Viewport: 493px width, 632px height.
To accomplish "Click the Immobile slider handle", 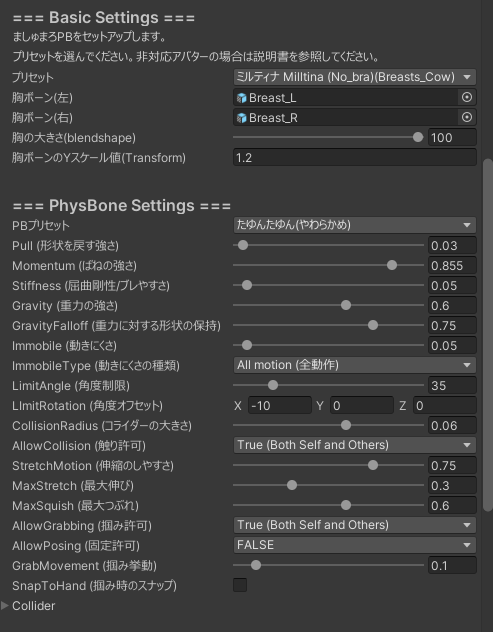I will pos(247,345).
